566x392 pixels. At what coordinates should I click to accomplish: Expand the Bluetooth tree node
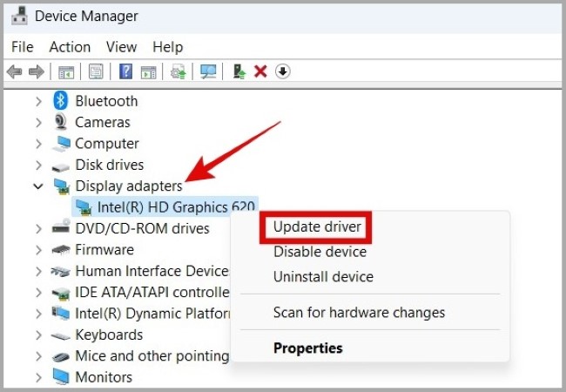38,101
